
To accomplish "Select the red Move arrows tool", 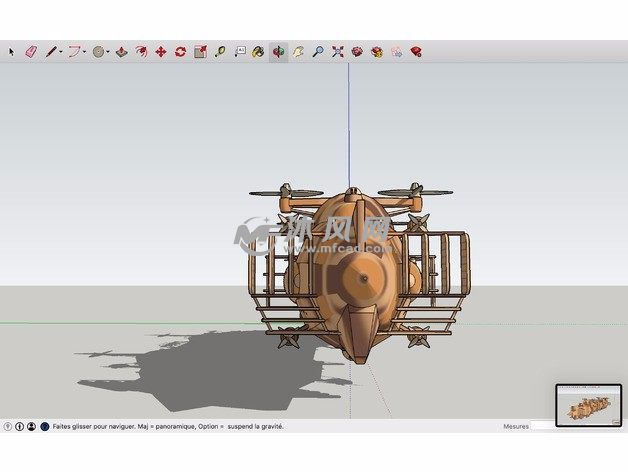I will click(160, 51).
